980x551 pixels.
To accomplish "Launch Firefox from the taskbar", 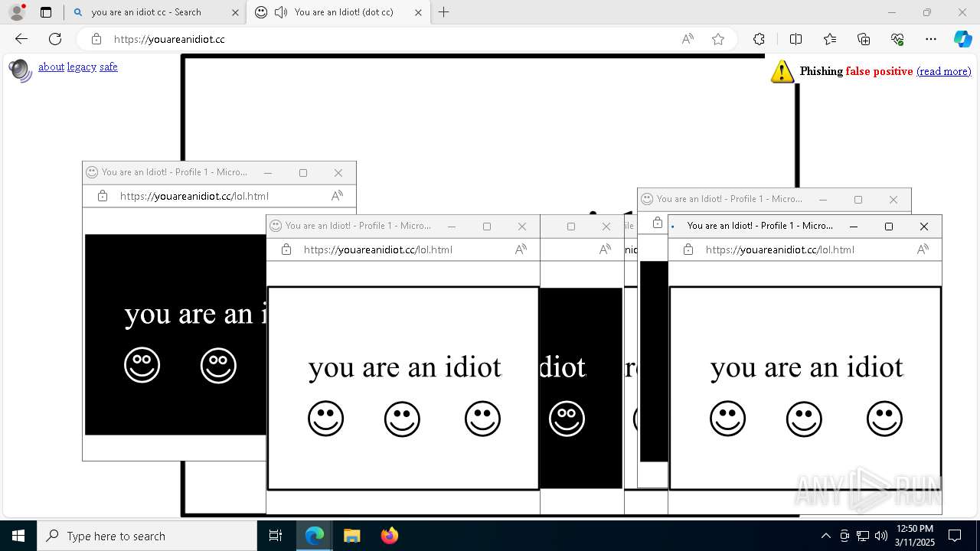I will [389, 536].
